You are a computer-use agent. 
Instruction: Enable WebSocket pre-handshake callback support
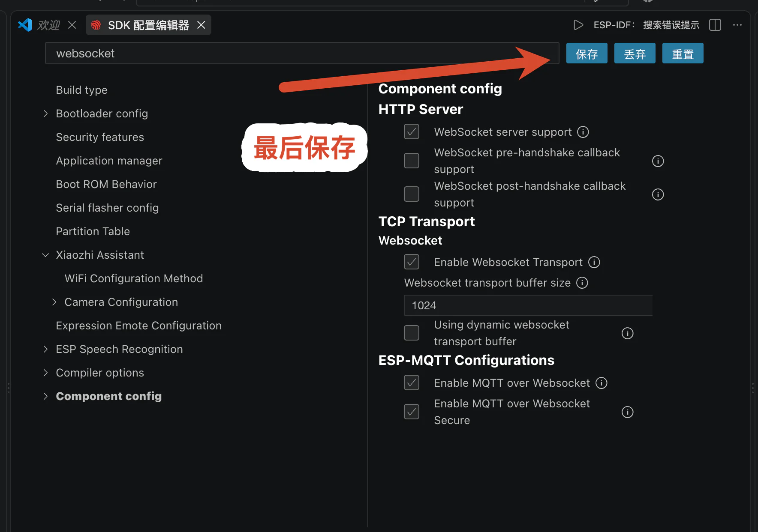coord(412,161)
